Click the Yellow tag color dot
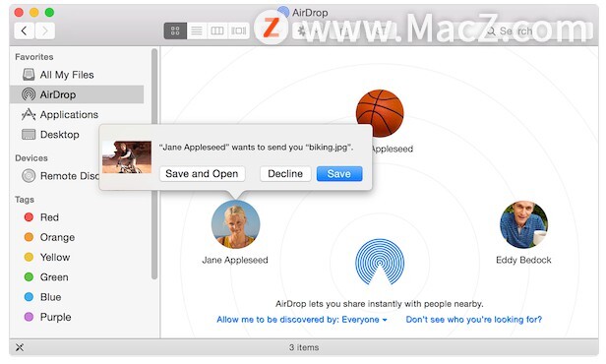Viewport: 606px width, 364px height. pyautogui.click(x=29, y=257)
